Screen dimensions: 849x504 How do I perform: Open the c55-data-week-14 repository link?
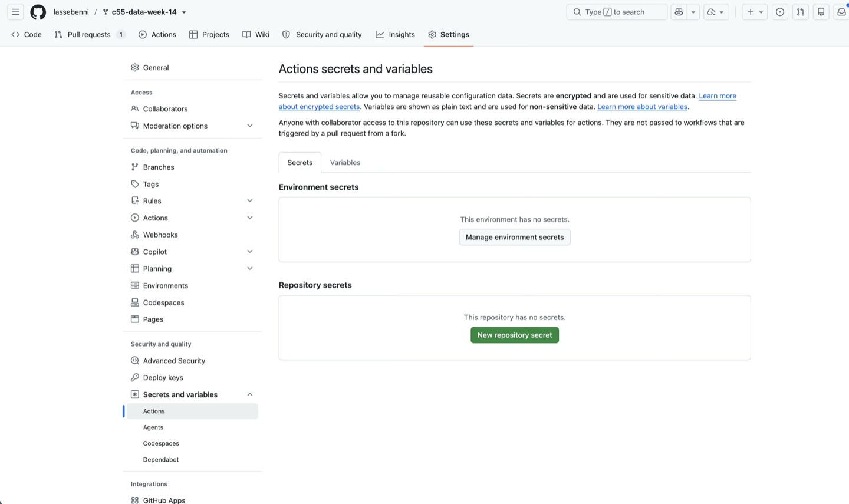(x=144, y=12)
